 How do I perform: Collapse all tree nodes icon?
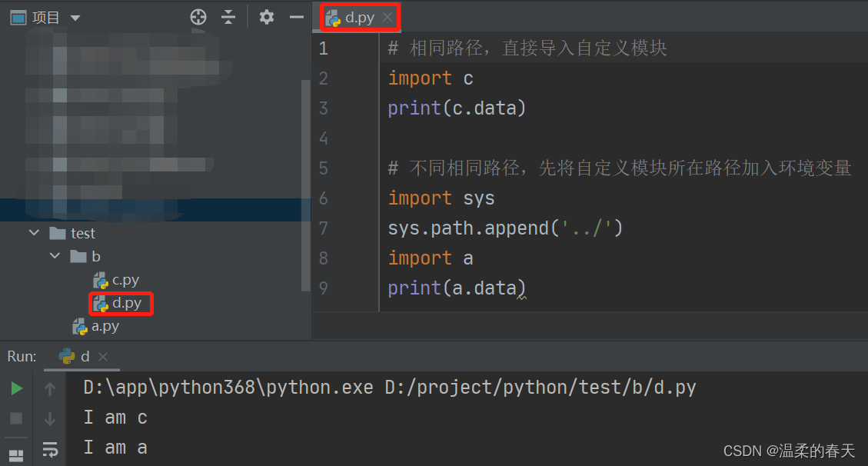pyautogui.click(x=228, y=17)
